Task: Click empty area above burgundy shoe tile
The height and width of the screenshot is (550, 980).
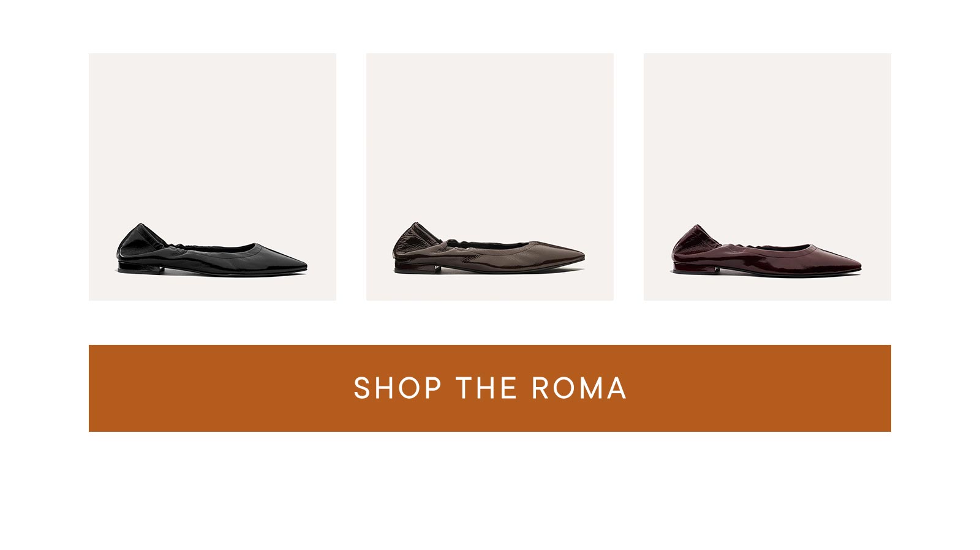Action: point(767,135)
